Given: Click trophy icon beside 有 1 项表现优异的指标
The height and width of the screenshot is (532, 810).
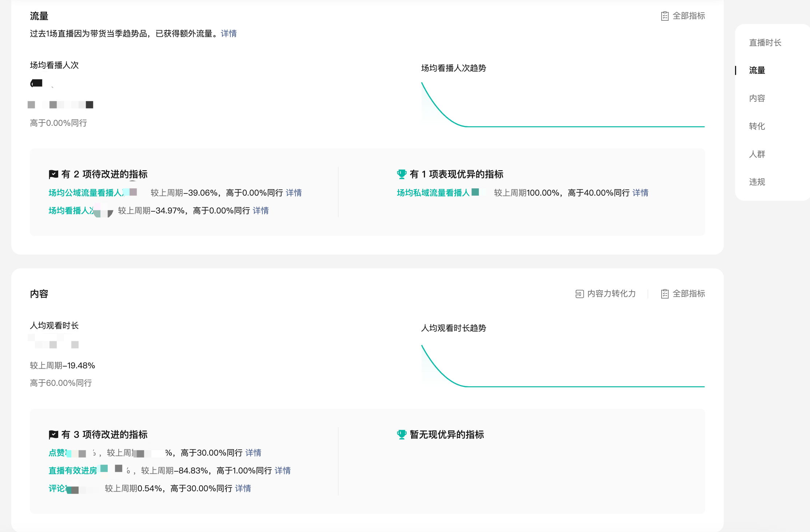Looking at the screenshot, I should point(401,175).
